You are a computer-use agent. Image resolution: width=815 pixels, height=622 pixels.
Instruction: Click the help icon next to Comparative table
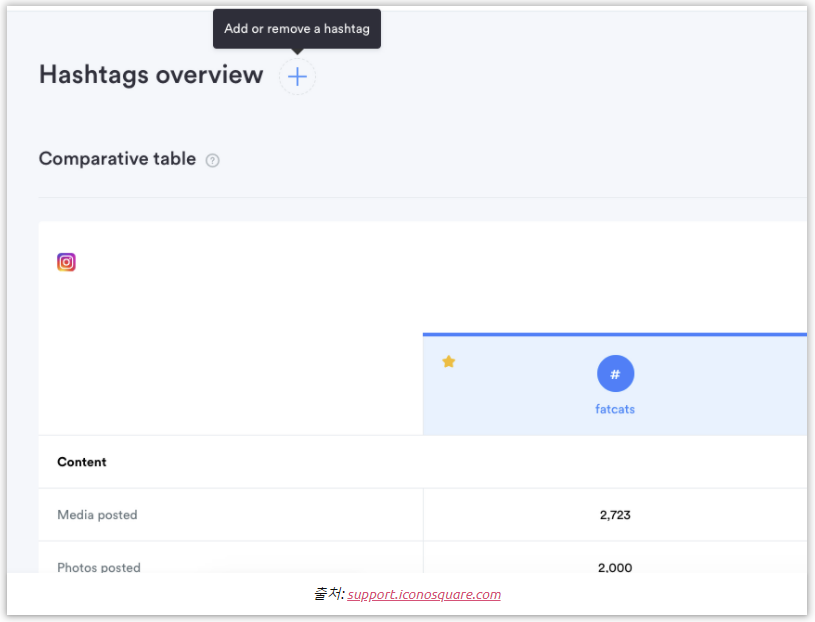212,160
